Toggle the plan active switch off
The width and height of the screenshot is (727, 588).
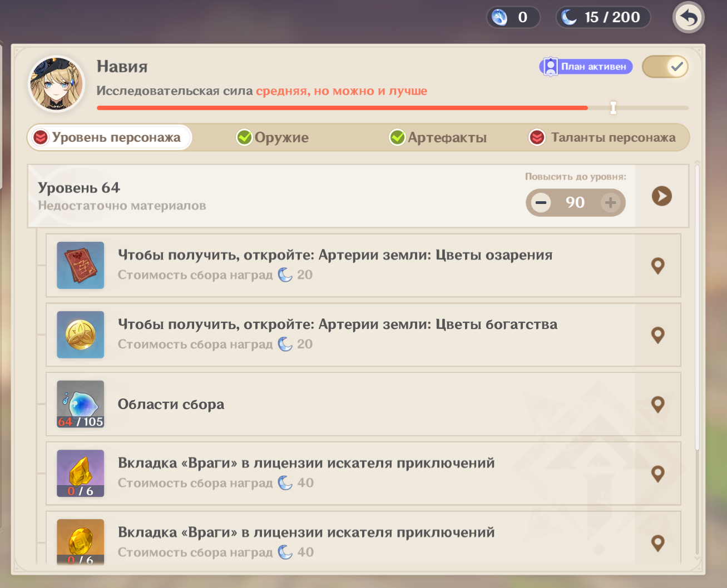pyautogui.click(x=665, y=67)
